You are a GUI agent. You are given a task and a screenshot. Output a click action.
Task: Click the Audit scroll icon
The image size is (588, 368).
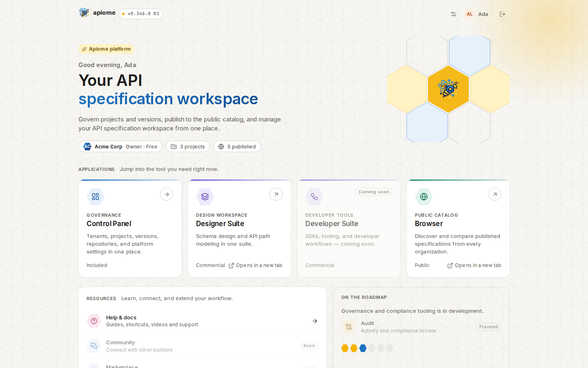[x=349, y=327]
